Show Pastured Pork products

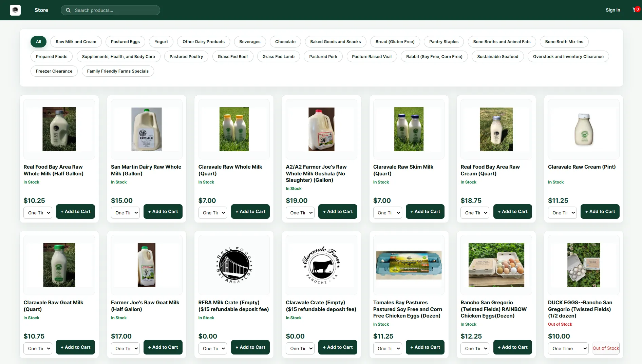(x=323, y=57)
